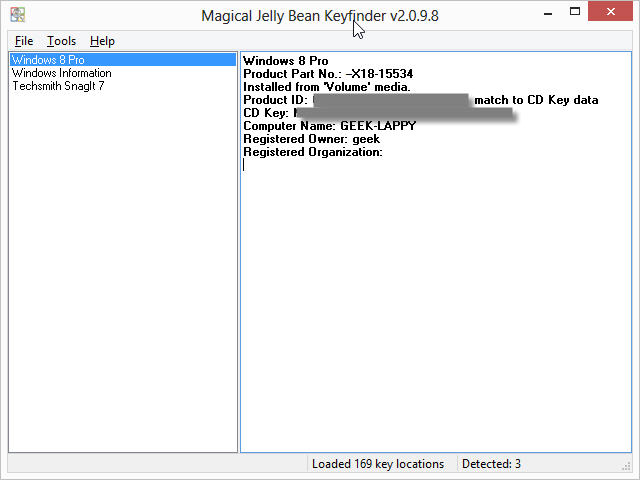Open the Tools menu
This screenshot has height=480, width=640.
61,41
